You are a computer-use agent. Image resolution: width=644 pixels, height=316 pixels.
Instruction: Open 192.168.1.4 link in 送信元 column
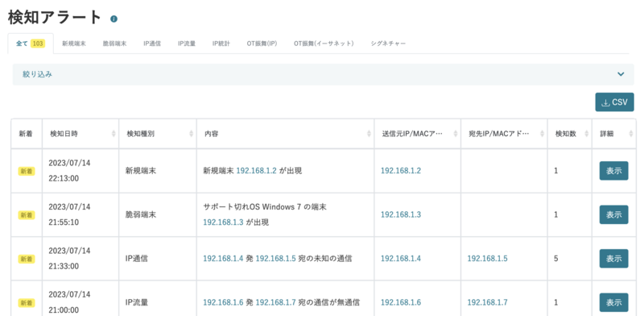[401, 259]
